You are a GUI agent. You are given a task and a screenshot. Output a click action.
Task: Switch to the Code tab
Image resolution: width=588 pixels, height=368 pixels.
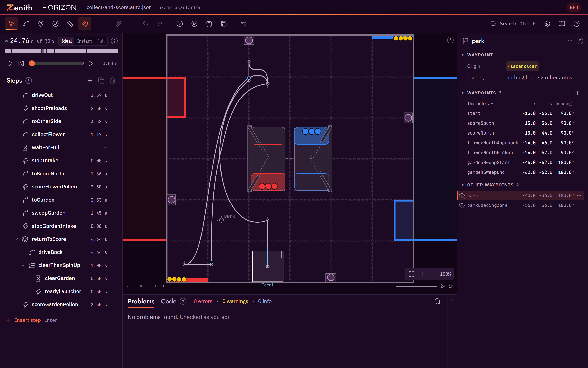(169, 301)
